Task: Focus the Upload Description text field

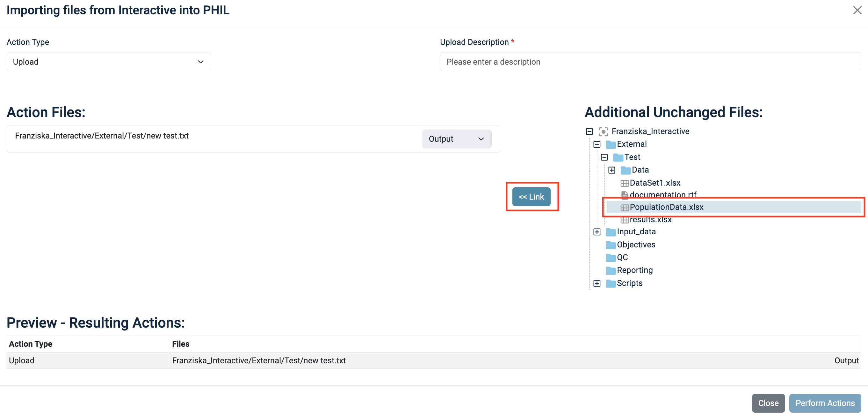Action: [650, 62]
